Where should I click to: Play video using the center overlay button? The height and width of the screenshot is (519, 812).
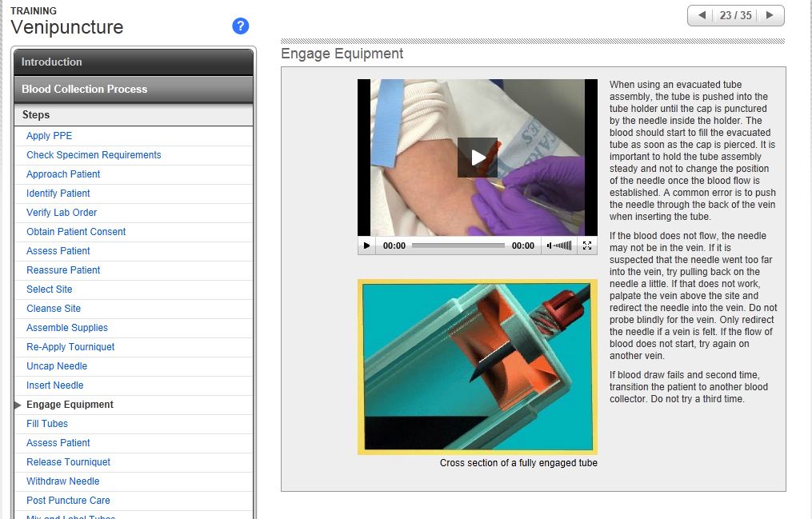tap(477, 158)
